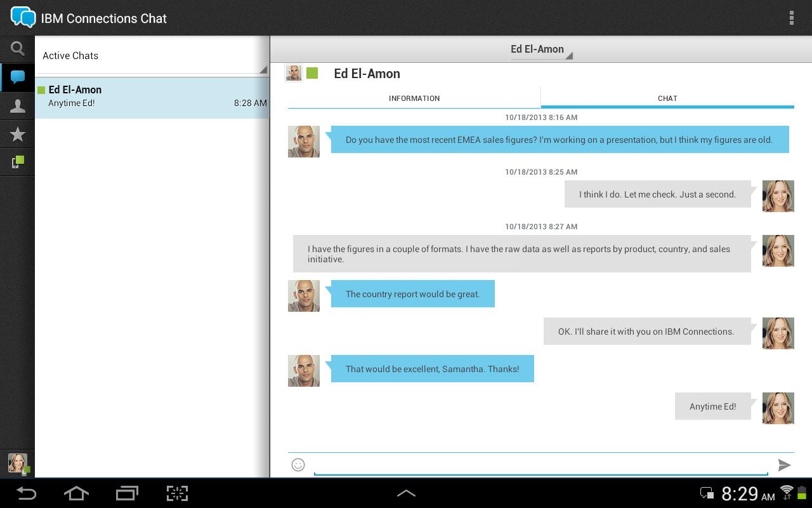812x508 pixels.
Task: Open the favorites star icon
Action: 18,134
